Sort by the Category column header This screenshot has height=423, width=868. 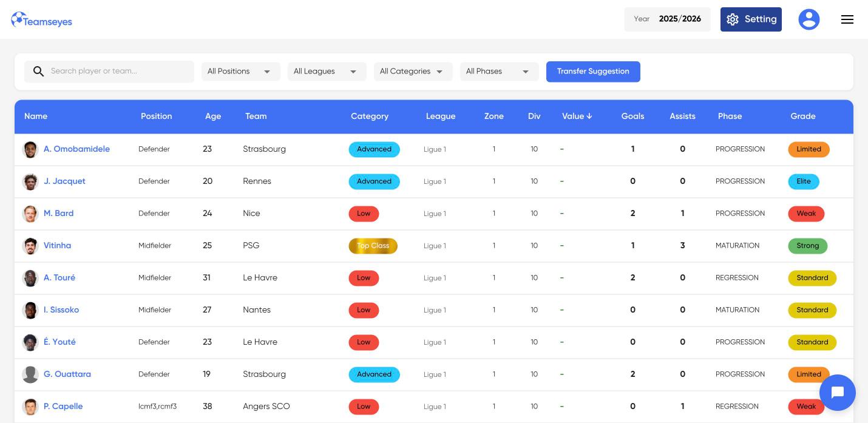click(x=370, y=117)
